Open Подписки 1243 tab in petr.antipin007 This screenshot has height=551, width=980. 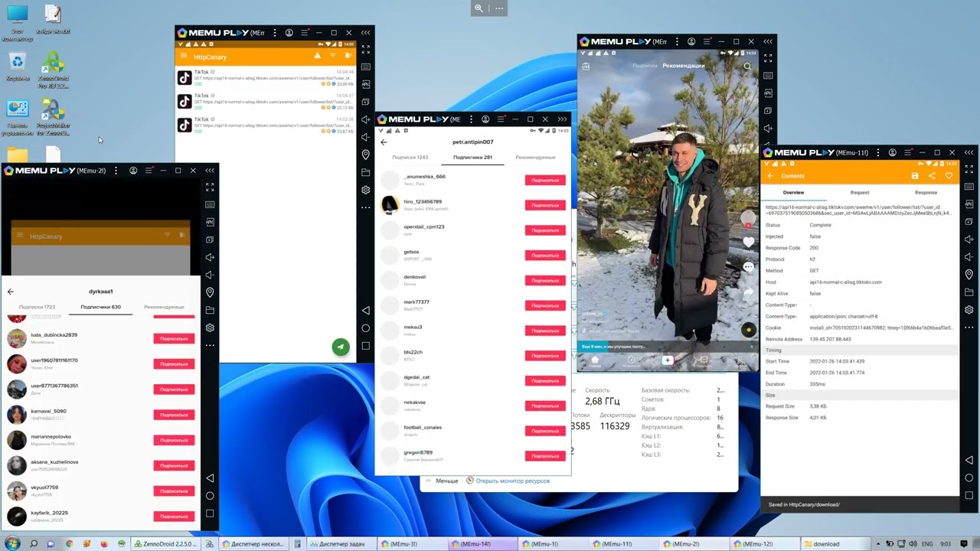[410, 158]
